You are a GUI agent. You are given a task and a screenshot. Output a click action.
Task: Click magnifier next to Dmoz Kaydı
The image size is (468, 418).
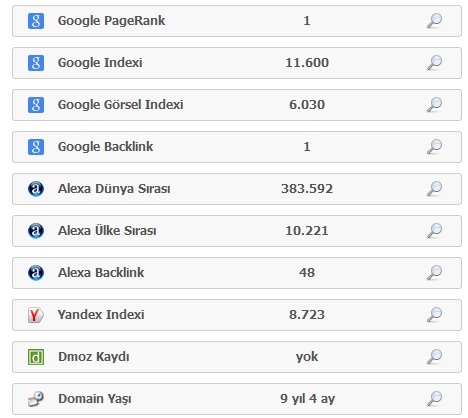[434, 357]
